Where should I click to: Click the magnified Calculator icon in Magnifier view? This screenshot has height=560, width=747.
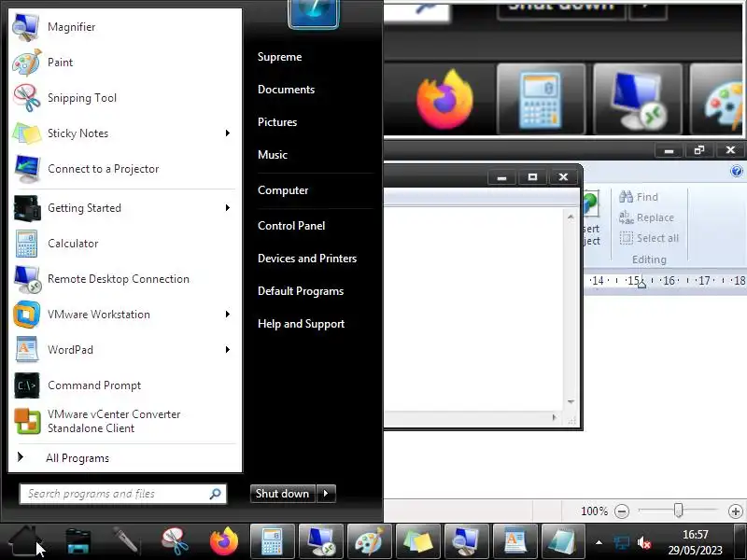pyautogui.click(x=541, y=99)
